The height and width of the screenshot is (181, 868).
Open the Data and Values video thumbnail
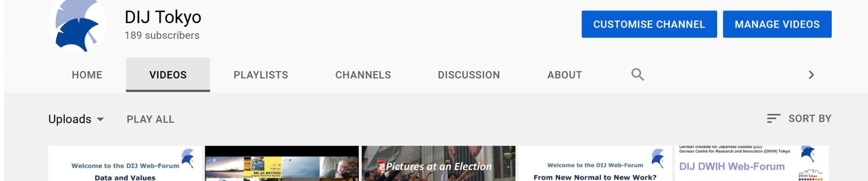click(125, 163)
